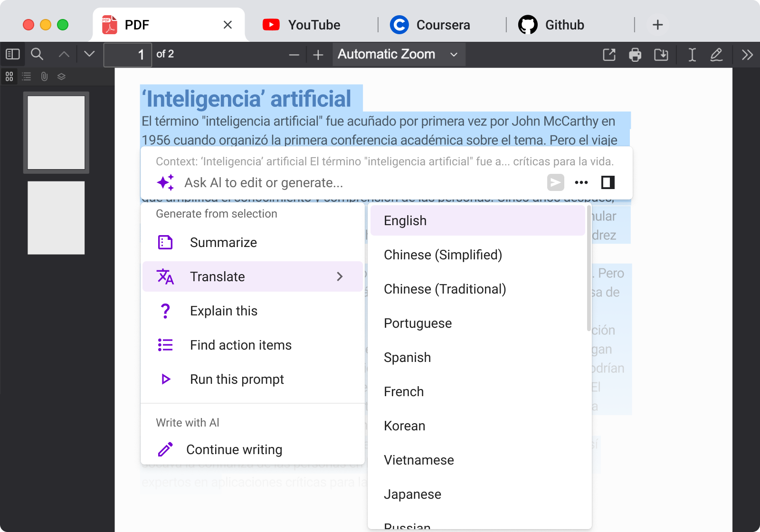This screenshot has width=760, height=532.
Task: Translate to French
Action: 478,391
